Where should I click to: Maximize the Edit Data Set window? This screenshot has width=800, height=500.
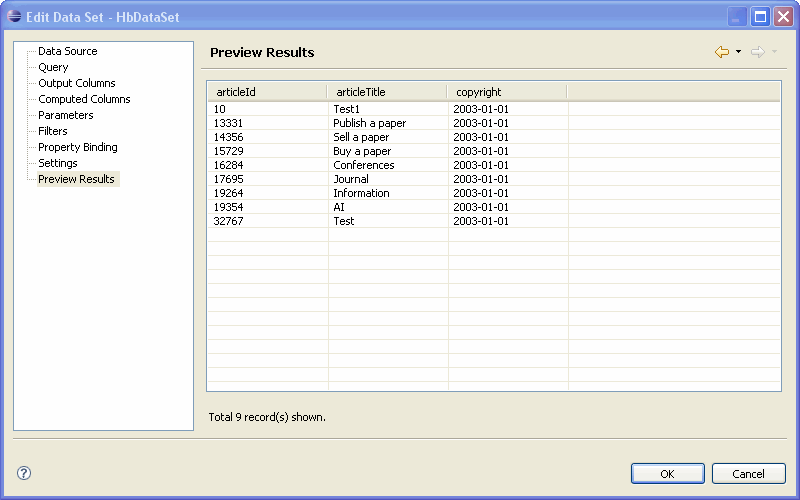[x=760, y=16]
